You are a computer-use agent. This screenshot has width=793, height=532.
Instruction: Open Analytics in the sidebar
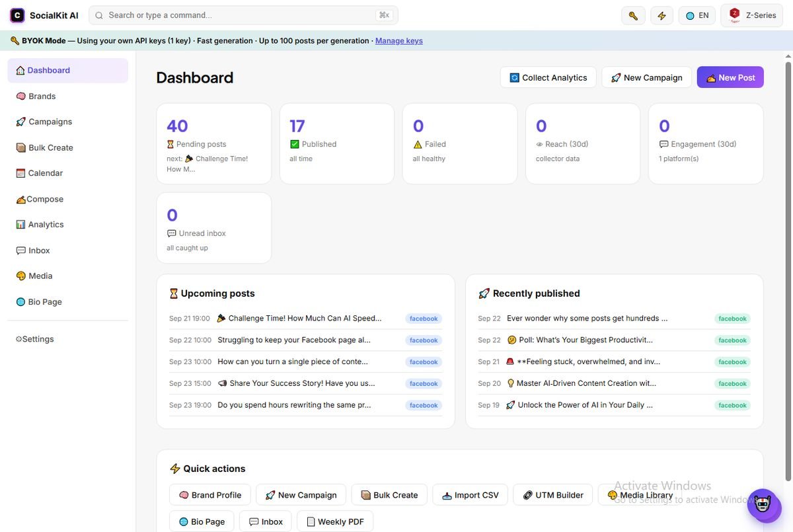[x=67, y=225]
